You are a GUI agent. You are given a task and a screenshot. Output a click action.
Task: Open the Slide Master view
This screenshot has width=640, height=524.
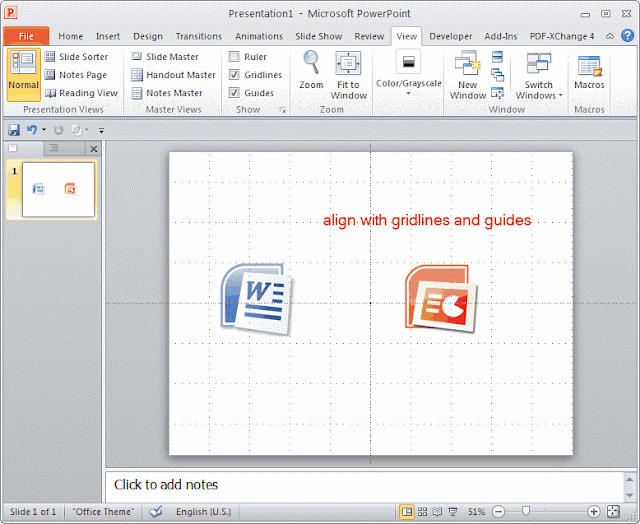click(x=165, y=57)
